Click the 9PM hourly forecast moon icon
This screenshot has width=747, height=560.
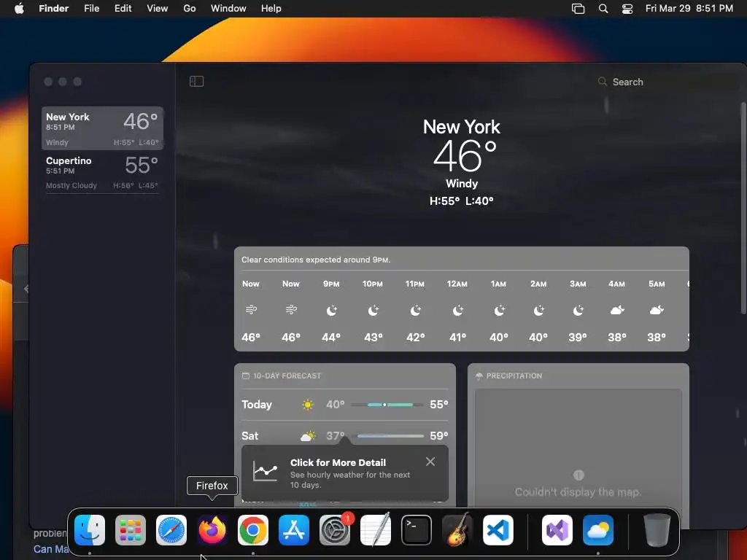(331, 311)
